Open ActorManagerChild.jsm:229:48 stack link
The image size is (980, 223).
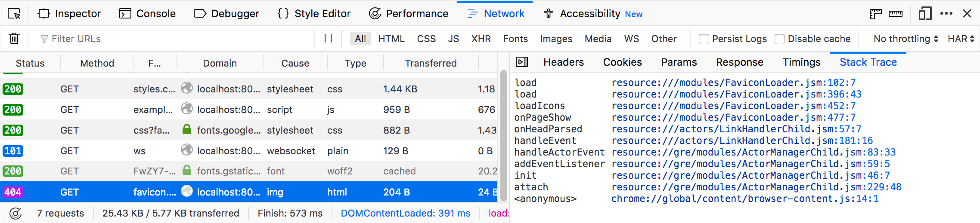point(757,187)
